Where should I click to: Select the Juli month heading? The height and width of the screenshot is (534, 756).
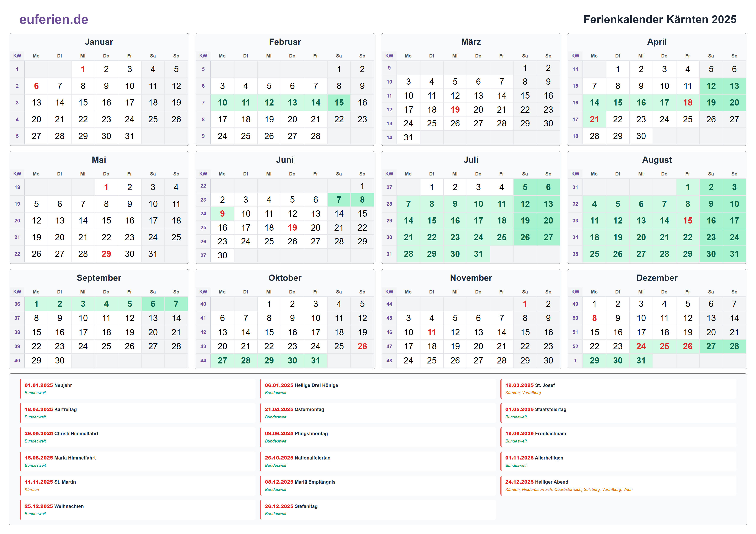pos(471,160)
